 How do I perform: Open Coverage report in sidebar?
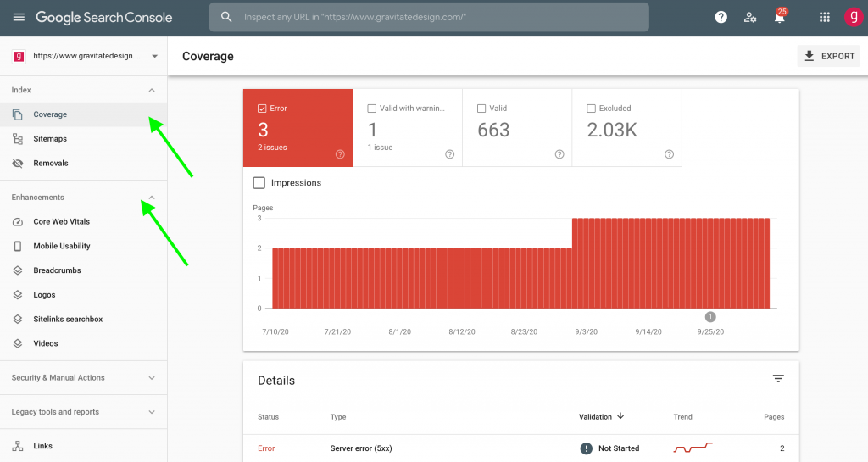coord(83,114)
